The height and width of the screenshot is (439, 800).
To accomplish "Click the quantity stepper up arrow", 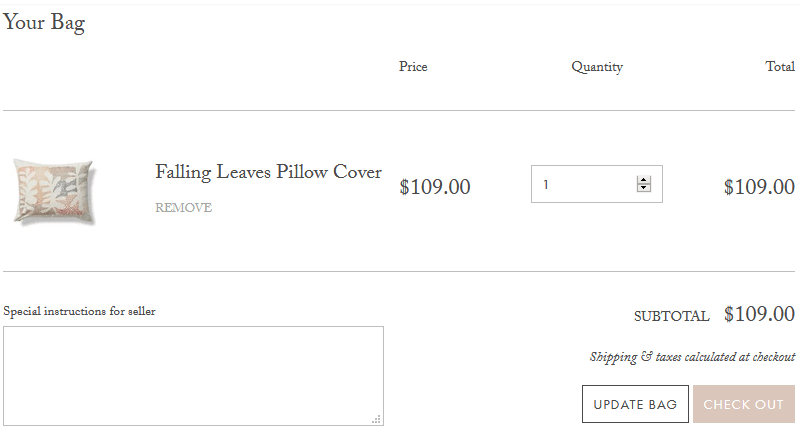I will coord(643,180).
